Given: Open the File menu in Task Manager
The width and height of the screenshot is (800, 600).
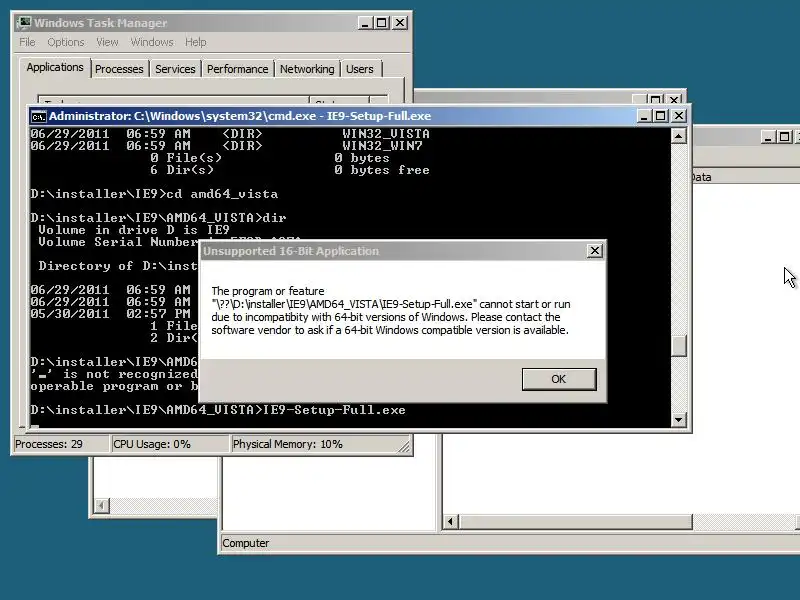Looking at the screenshot, I should click(x=27, y=42).
